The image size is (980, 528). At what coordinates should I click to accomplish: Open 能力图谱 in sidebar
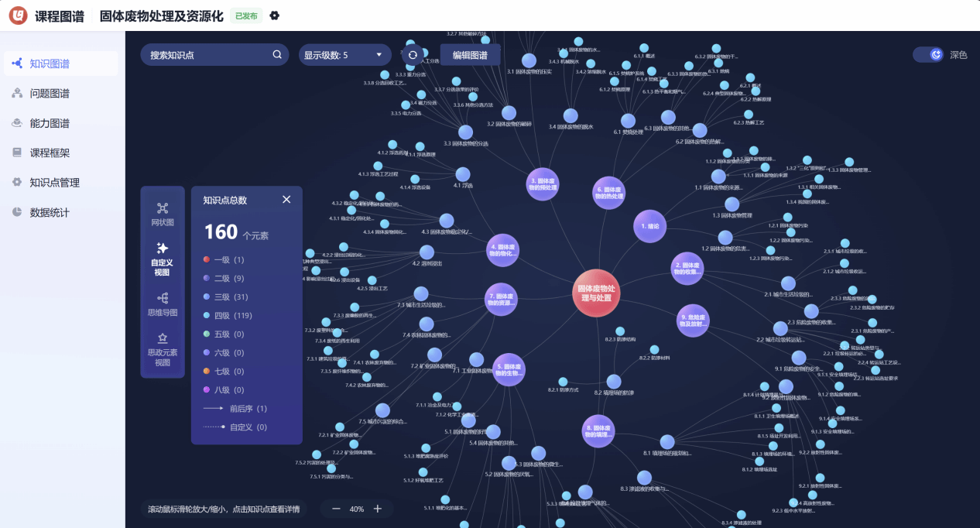coord(61,123)
